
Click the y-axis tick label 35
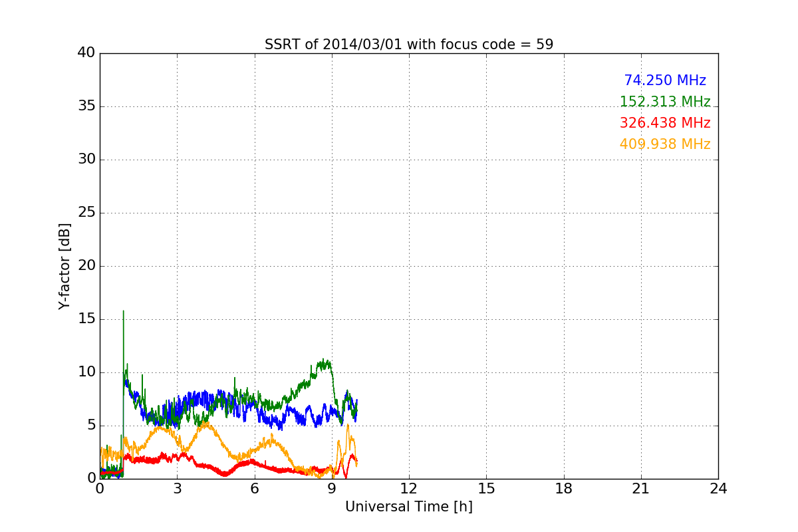[86, 106]
